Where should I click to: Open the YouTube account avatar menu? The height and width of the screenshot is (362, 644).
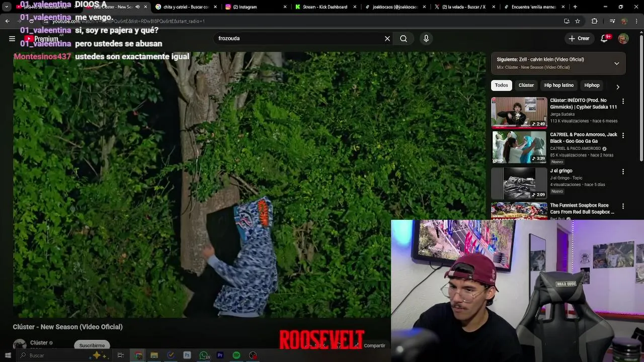pyautogui.click(x=623, y=39)
